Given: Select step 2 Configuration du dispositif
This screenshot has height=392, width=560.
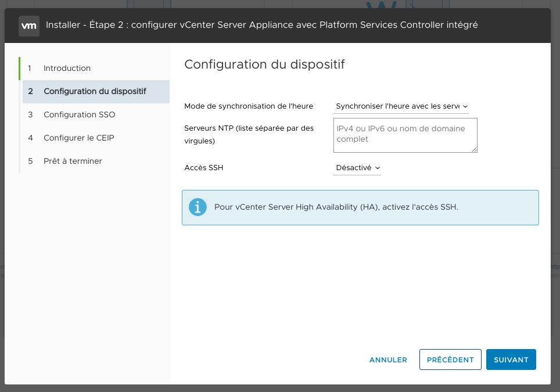Looking at the screenshot, I should (x=96, y=91).
